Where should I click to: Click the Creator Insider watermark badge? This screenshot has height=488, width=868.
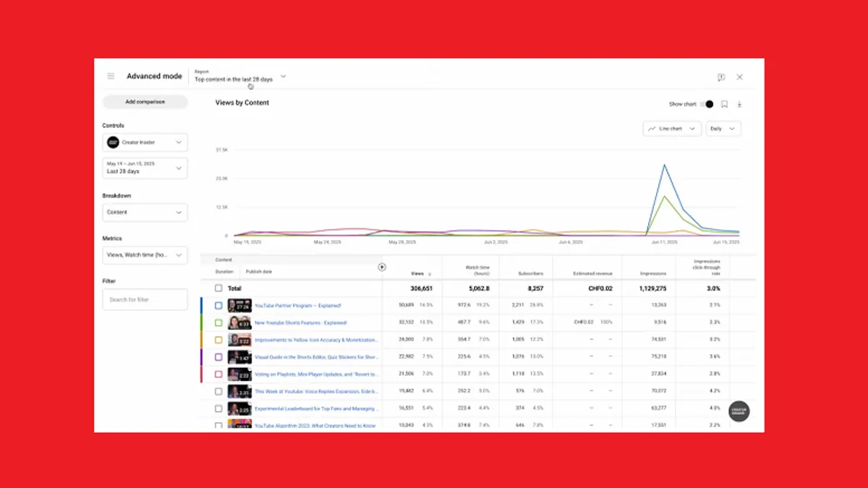coord(739,411)
